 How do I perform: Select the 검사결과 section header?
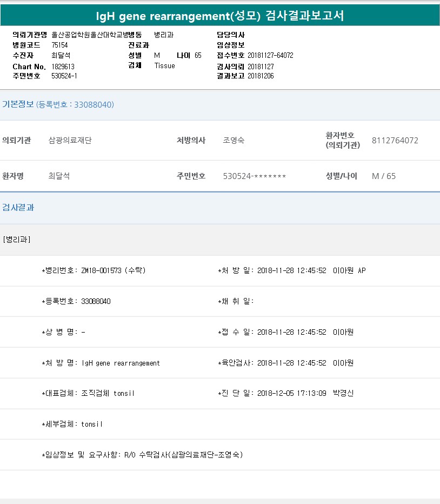click(18, 207)
